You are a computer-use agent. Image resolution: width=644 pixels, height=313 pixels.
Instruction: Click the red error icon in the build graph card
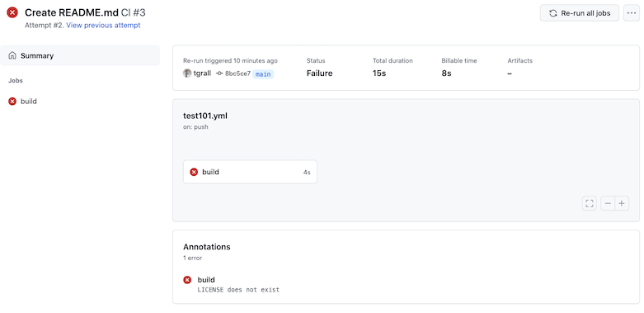pyautogui.click(x=194, y=172)
